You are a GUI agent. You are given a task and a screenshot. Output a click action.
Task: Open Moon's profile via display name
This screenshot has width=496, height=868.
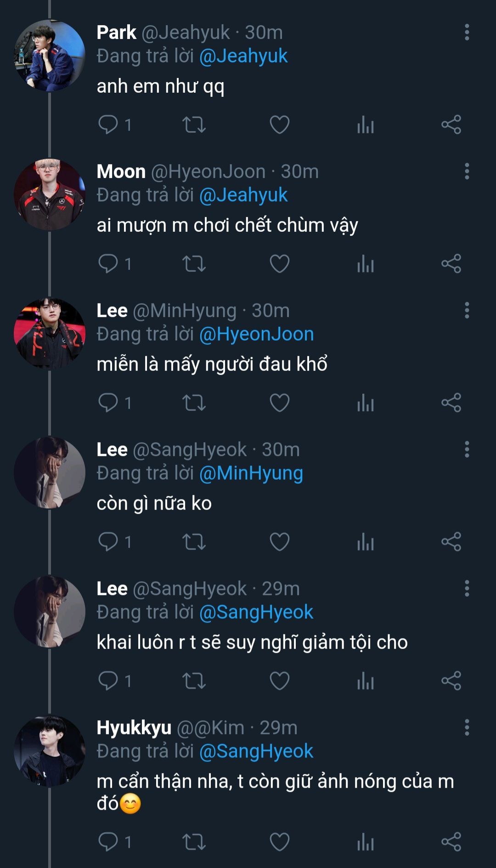click(x=121, y=172)
